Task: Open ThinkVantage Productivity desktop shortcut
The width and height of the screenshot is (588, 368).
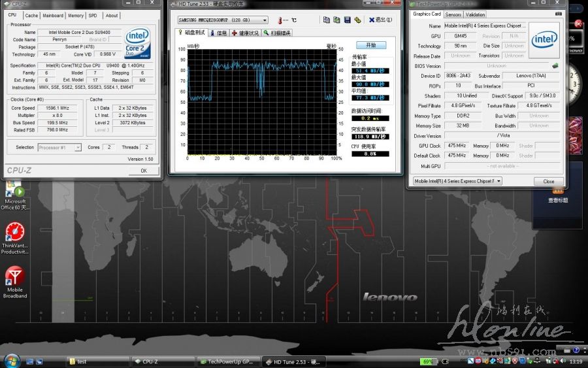Action: pyautogui.click(x=15, y=237)
